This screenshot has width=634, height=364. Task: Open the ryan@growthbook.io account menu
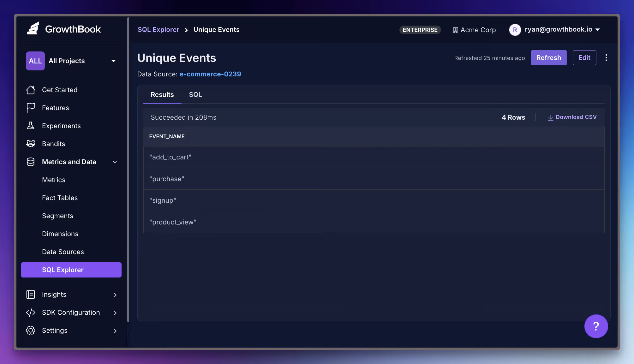556,29
